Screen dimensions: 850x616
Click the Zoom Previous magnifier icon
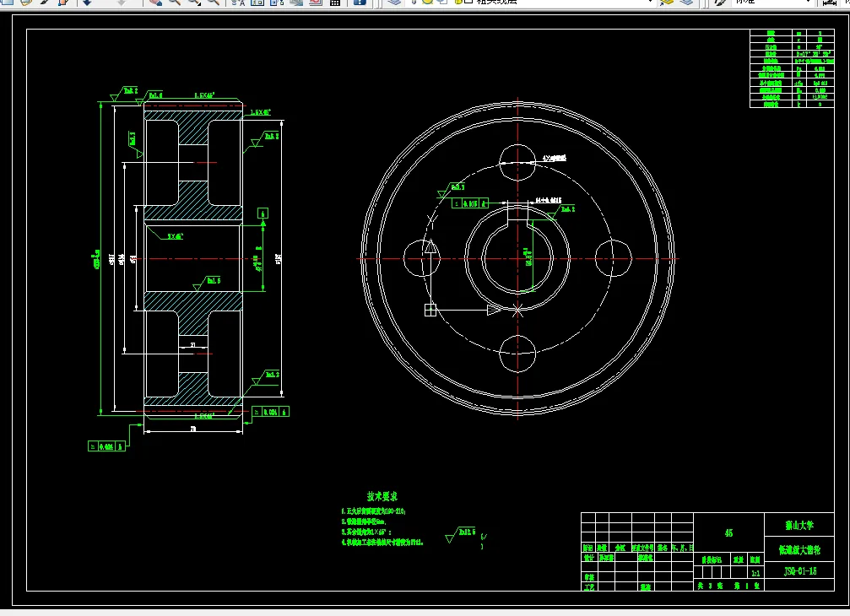213,3
